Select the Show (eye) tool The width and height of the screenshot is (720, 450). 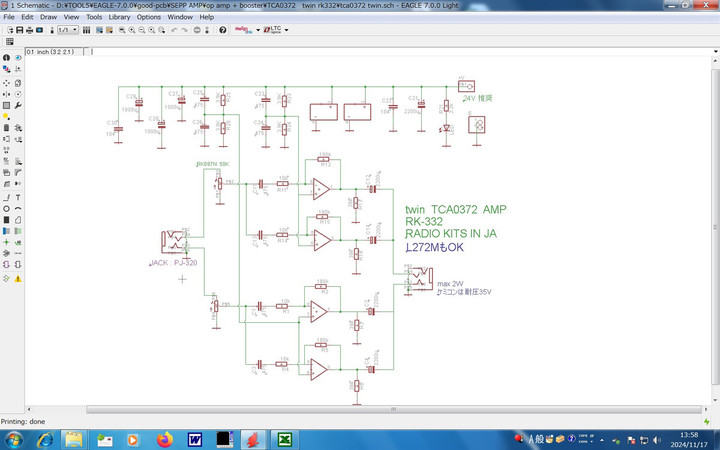coord(18,59)
